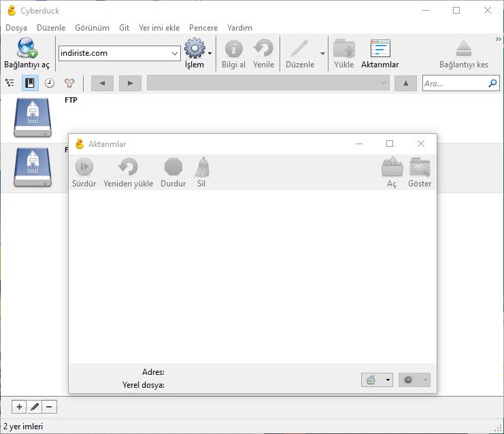Open the Pencere menu
This screenshot has height=434, width=504.
(203, 28)
